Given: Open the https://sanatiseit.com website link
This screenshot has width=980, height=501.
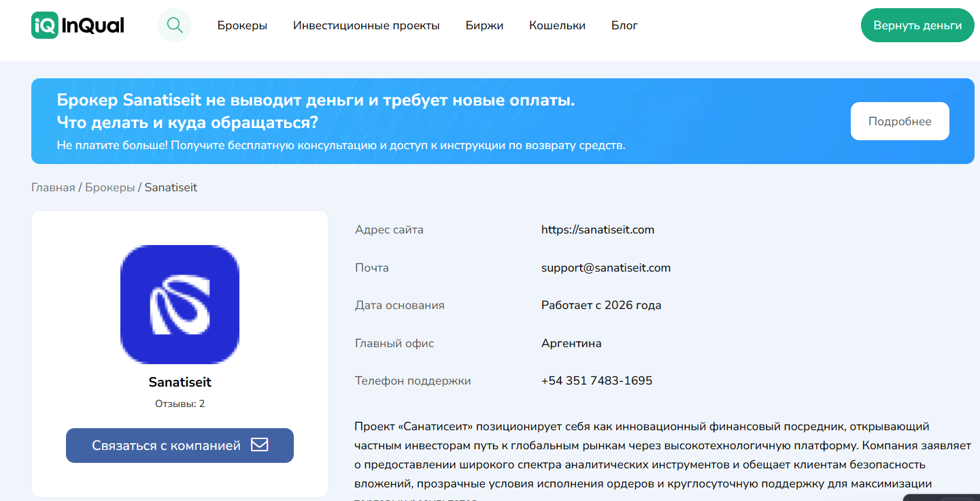Looking at the screenshot, I should (x=598, y=229).
